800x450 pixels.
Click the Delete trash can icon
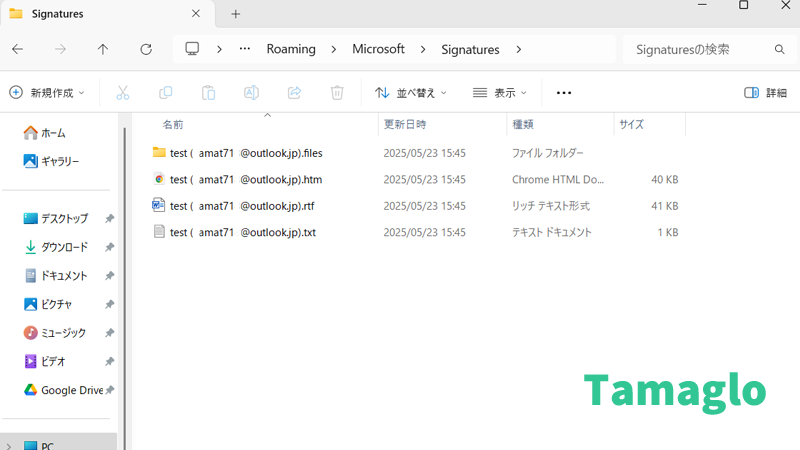tap(337, 92)
